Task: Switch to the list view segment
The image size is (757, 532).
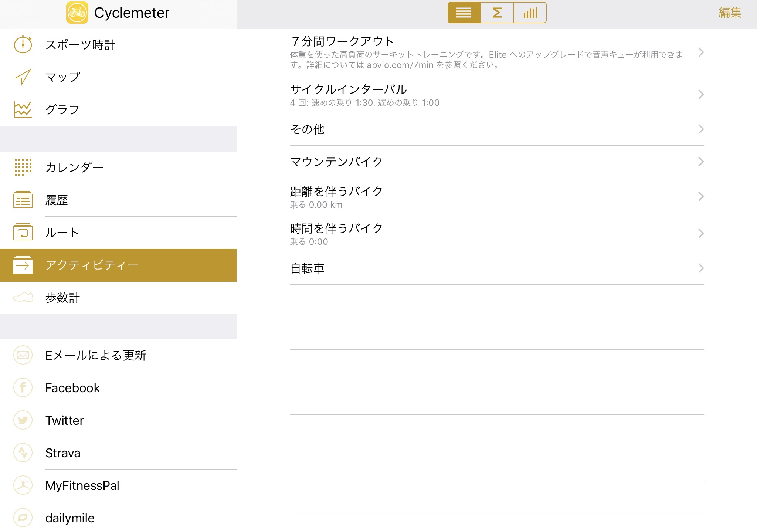Action: click(x=464, y=13)
